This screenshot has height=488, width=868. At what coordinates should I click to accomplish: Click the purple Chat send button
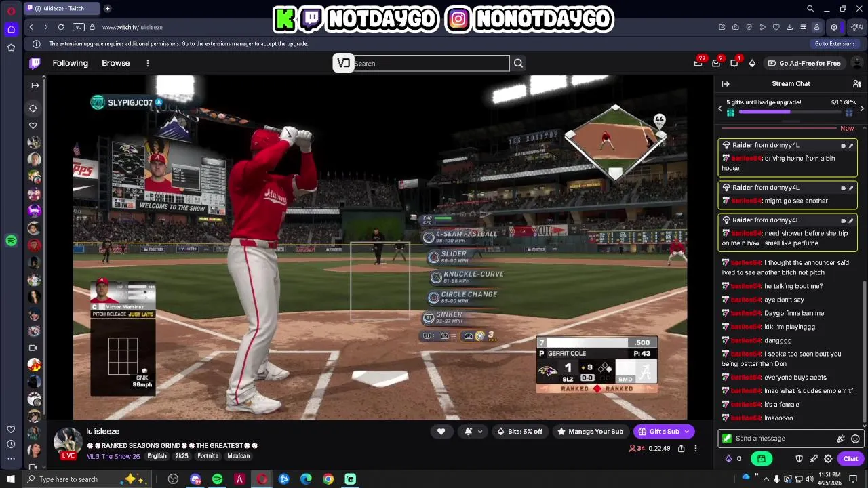tap(850, 459)
